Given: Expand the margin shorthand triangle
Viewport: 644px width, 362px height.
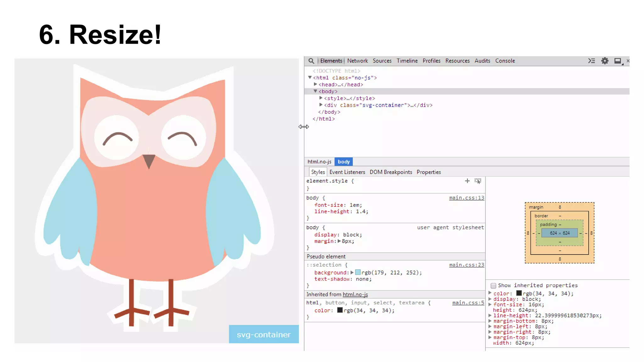Looking at the screenshot, I should (x=339, y=241).
